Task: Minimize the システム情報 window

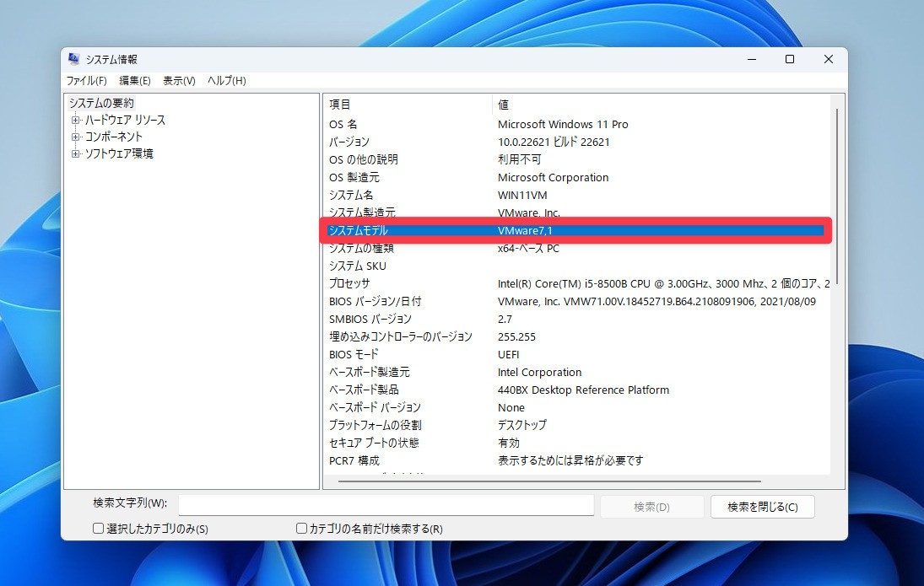Action: pyautogui.click(x=752, y=60)
